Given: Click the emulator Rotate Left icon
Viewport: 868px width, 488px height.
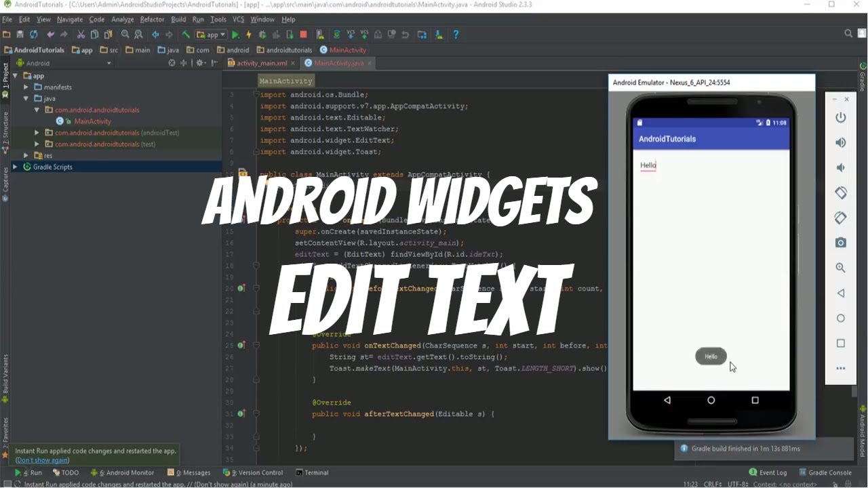Looking at the screenshot, I should (841, 192).
